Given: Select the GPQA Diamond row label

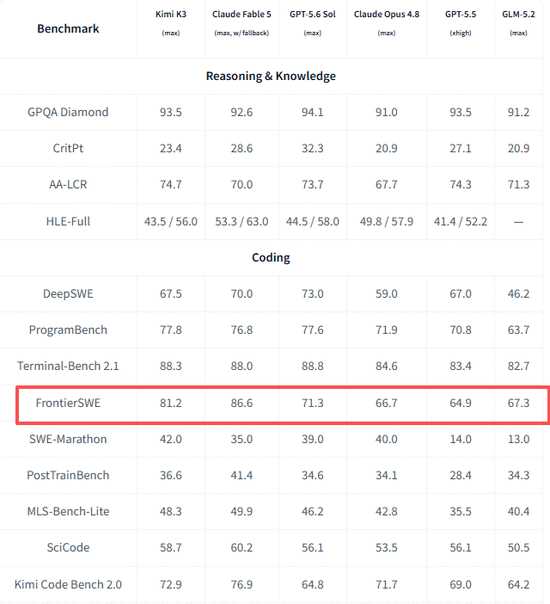Looking at the screenshot, I should click(x=68, y=112).
